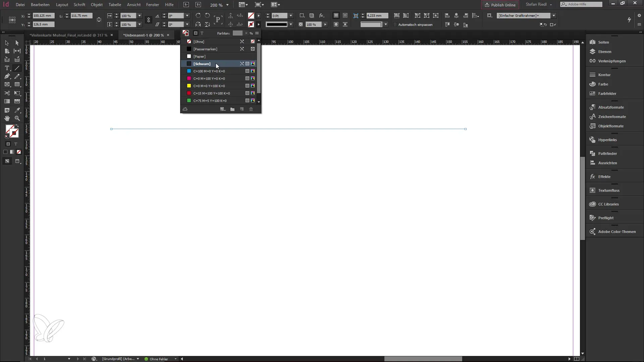This screenshot has width=644, height=362.
Task: Open the Effekte panel
Action: coord(604,176)
